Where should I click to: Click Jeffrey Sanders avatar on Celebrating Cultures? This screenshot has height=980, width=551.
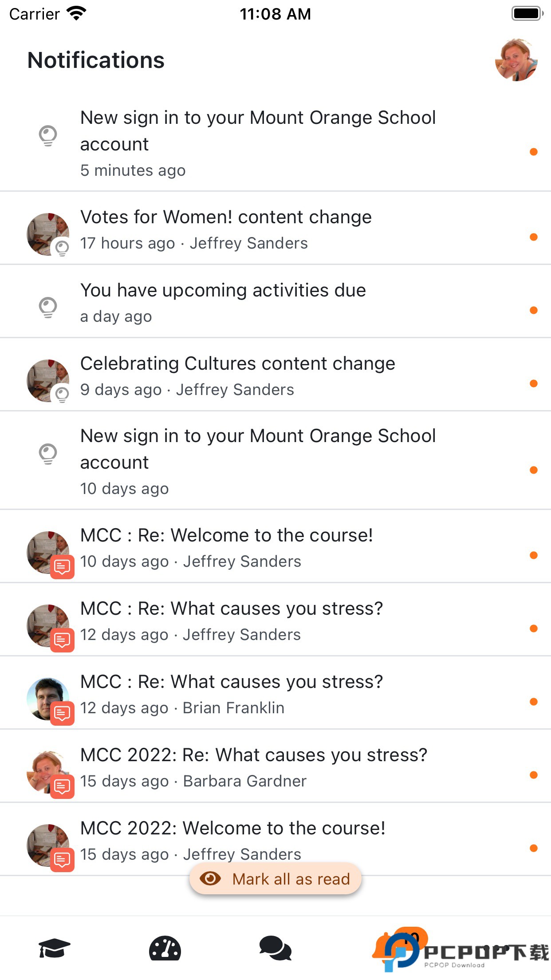tap(47, 380)
